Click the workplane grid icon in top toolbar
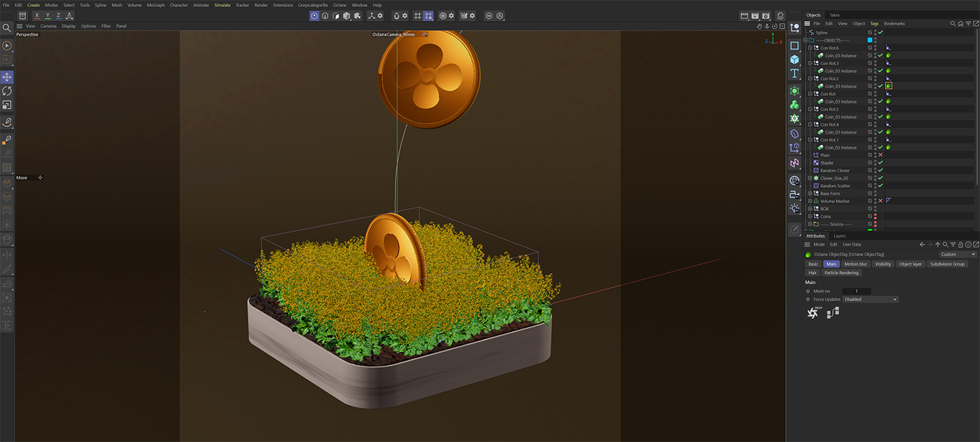This screenshot has width=980, height=442. 417,15
